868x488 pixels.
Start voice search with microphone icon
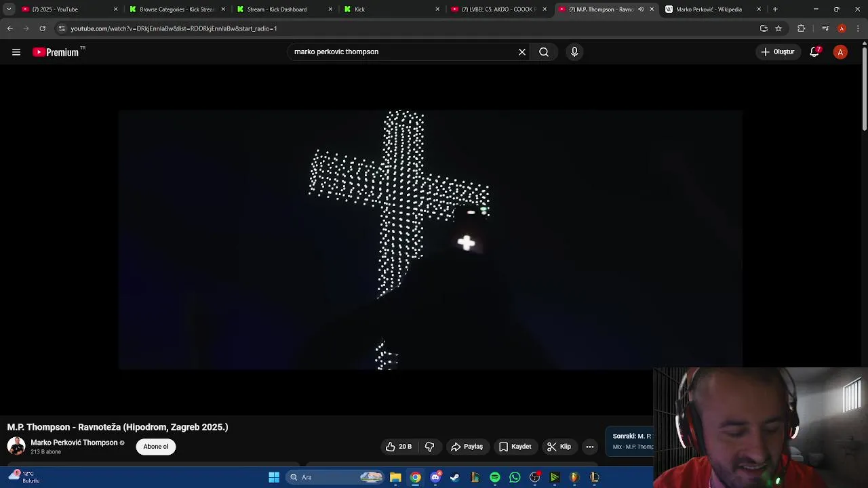click(574, 52)
